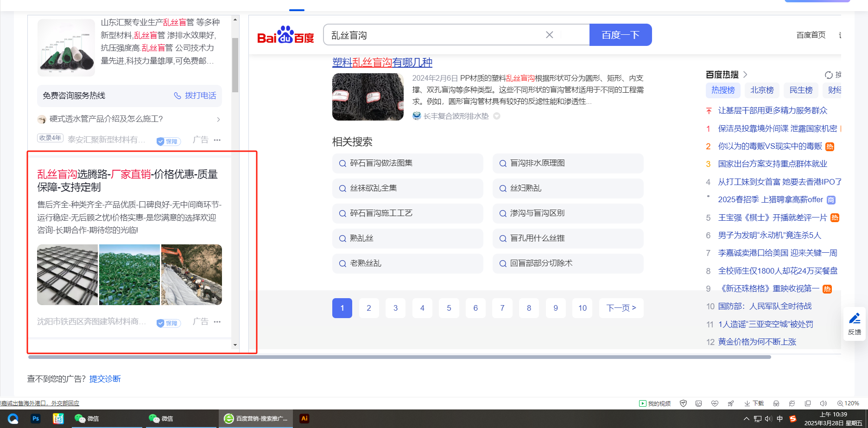Click the IE compatibility mode icon in the status bar
868x428 pixels.
(x=792, y=403)
